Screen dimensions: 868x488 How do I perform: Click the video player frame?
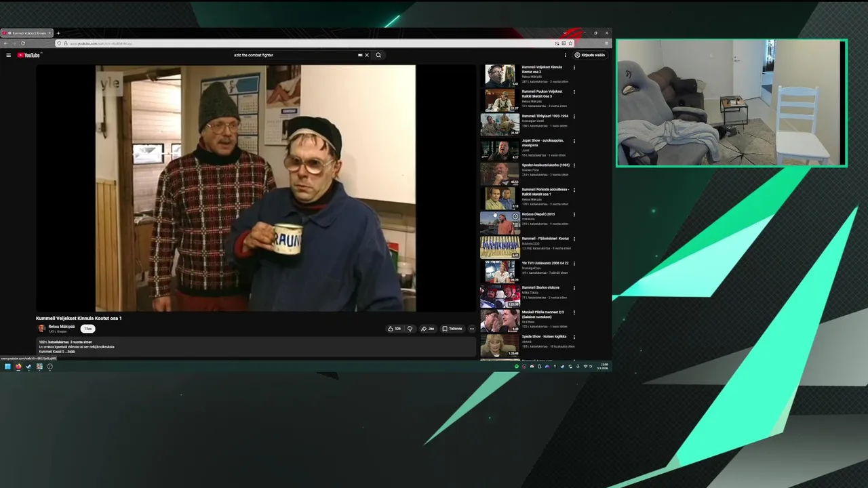point(256,188)
